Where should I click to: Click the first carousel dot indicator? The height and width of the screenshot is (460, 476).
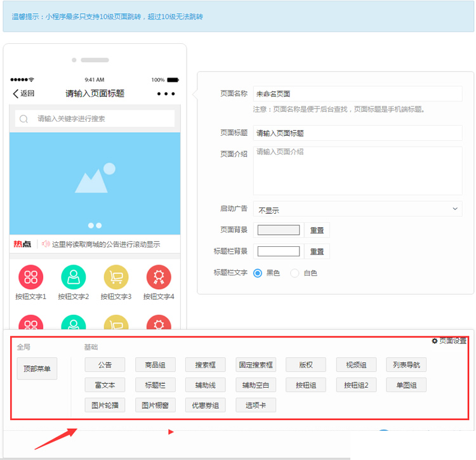[x=91, y=225]
